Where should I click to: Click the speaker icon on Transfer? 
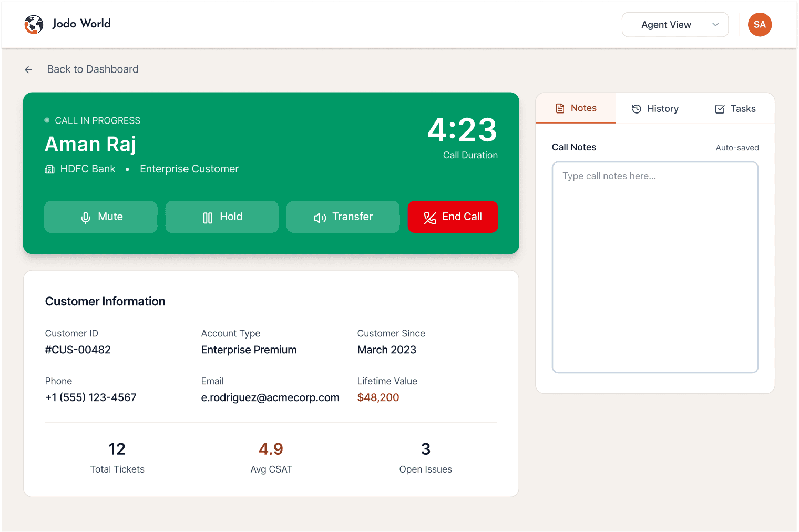click(x=320, y=218)
